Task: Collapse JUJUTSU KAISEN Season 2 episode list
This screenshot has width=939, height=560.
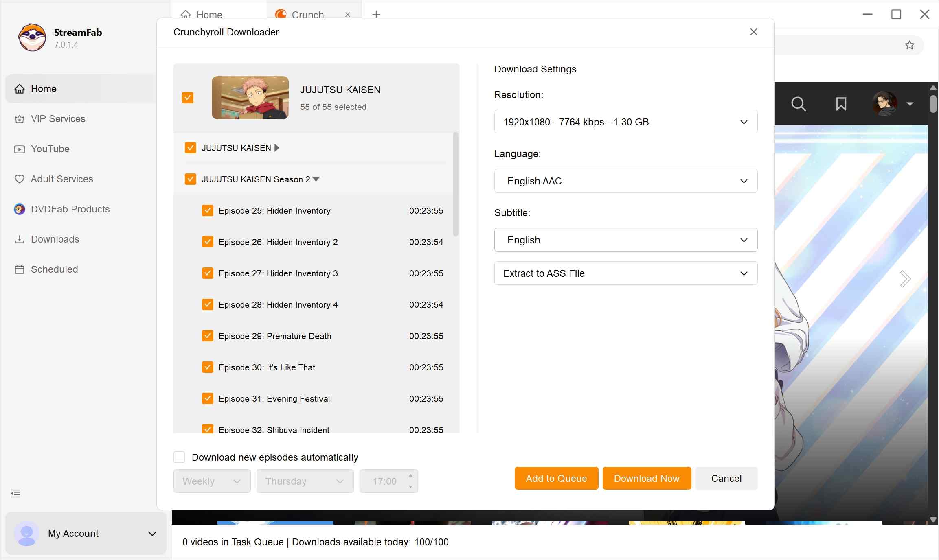Action: click(316, 179)
